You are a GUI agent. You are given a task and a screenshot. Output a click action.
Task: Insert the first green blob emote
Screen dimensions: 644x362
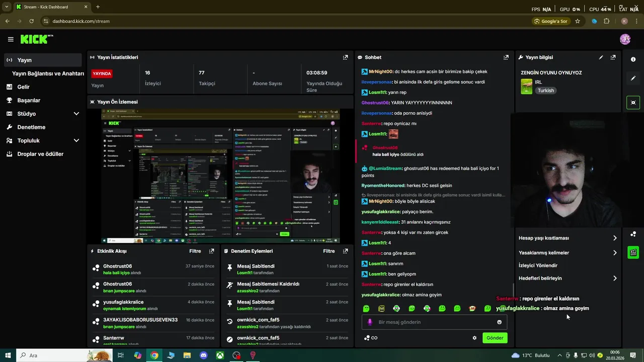pyautogui.click(x=366, y=308)
